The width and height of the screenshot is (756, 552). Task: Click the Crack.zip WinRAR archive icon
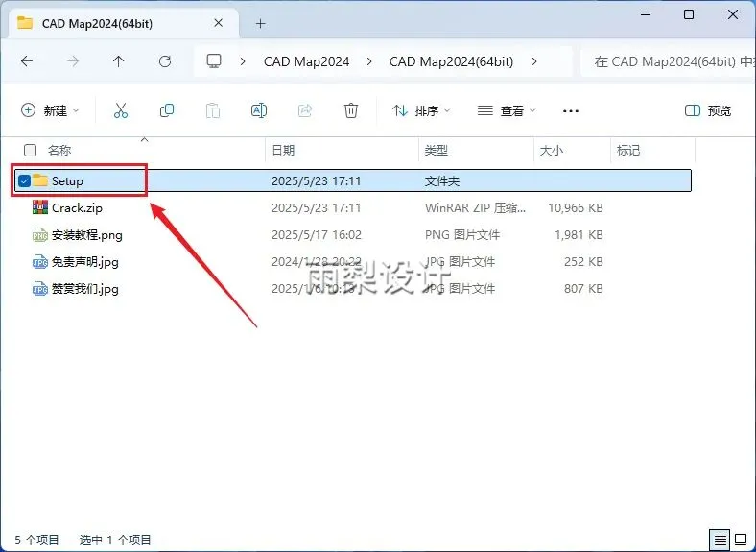pos(40,207)
